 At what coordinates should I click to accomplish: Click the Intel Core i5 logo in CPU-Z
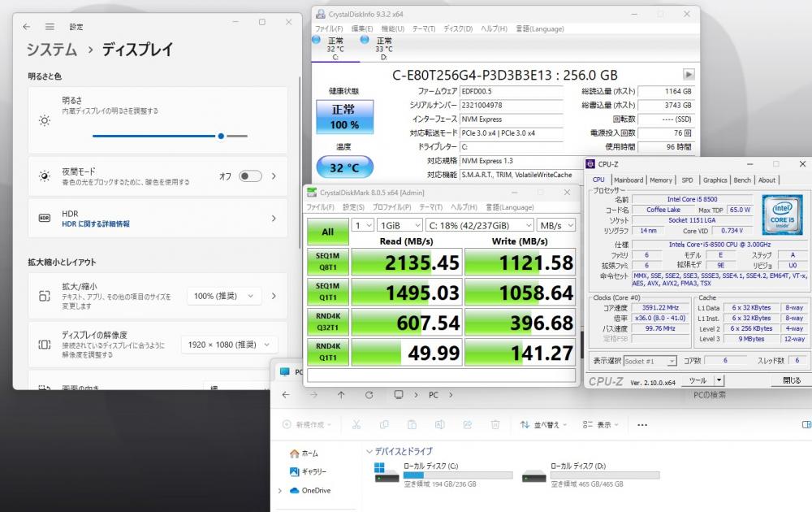click(782, 215)
